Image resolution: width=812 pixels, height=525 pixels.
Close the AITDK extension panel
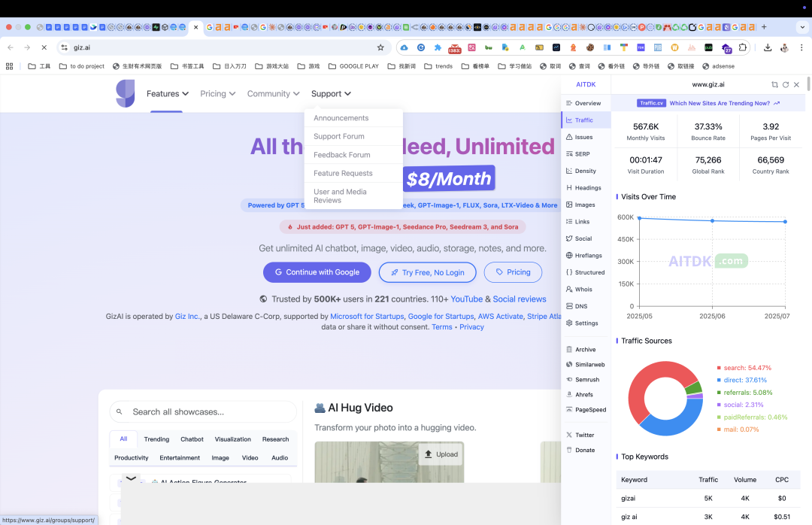tap(796, 84)
